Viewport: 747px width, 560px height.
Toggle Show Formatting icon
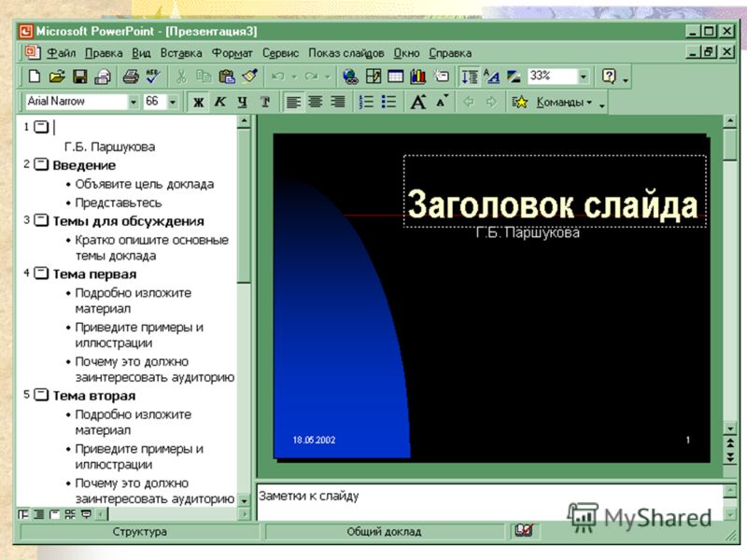[492, 77]
